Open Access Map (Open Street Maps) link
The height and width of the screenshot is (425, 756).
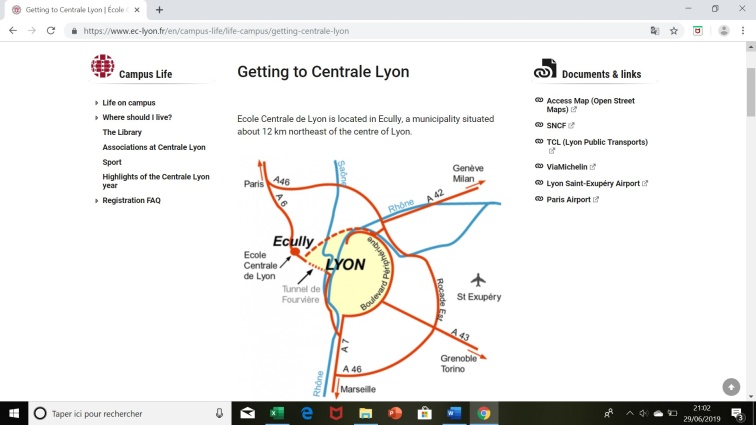pos(591,105)
